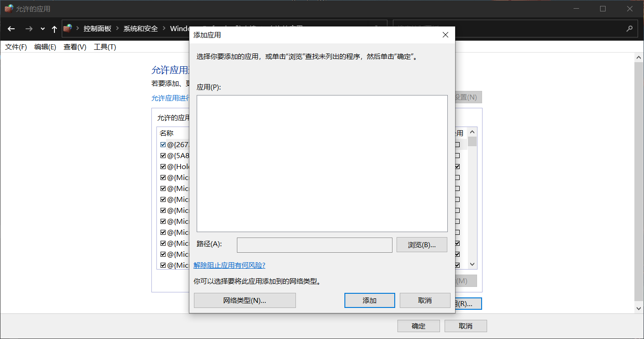Screen dimensions: 644x339
Task: Uncheck the first @{267 app entry
Action: point(163,144)
